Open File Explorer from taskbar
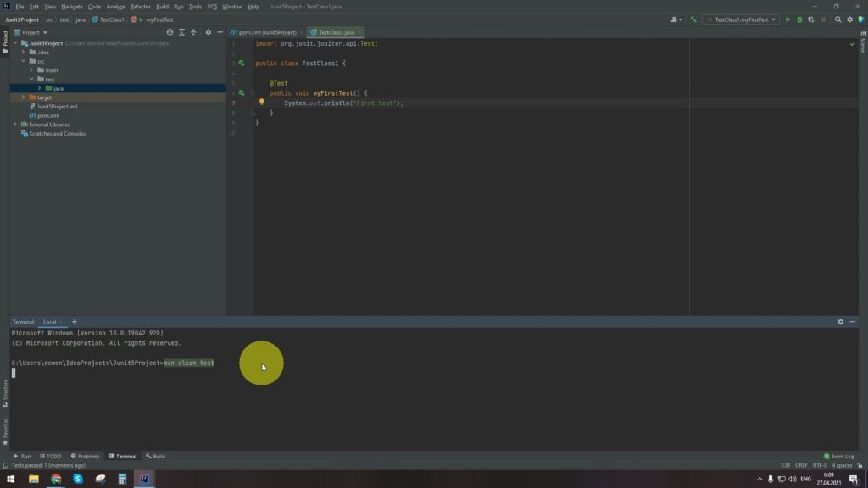Screen dimensions: 868x488 [34, 479]
